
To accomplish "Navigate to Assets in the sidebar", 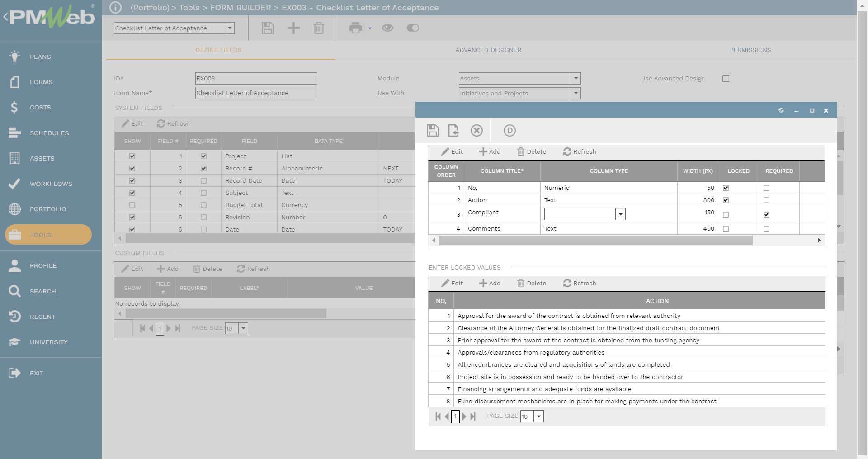I will pyautogui.click(x=42, y=158).
